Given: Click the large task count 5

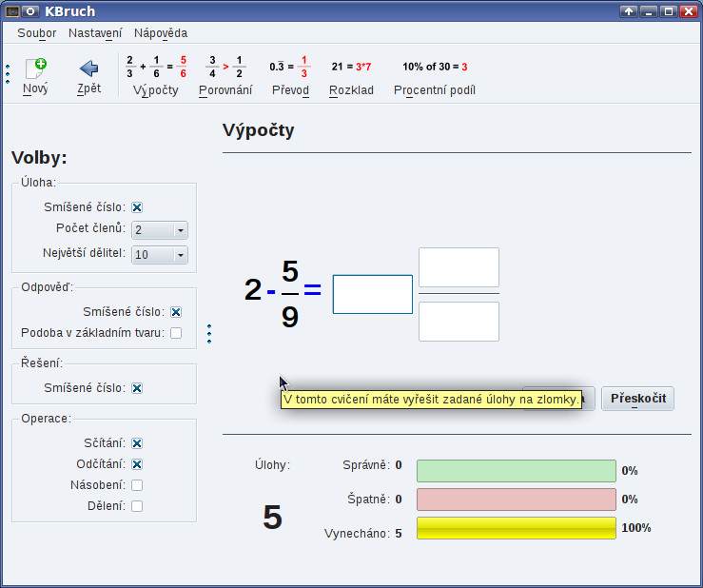Looking at the screenshot, I should coord(273,518).
